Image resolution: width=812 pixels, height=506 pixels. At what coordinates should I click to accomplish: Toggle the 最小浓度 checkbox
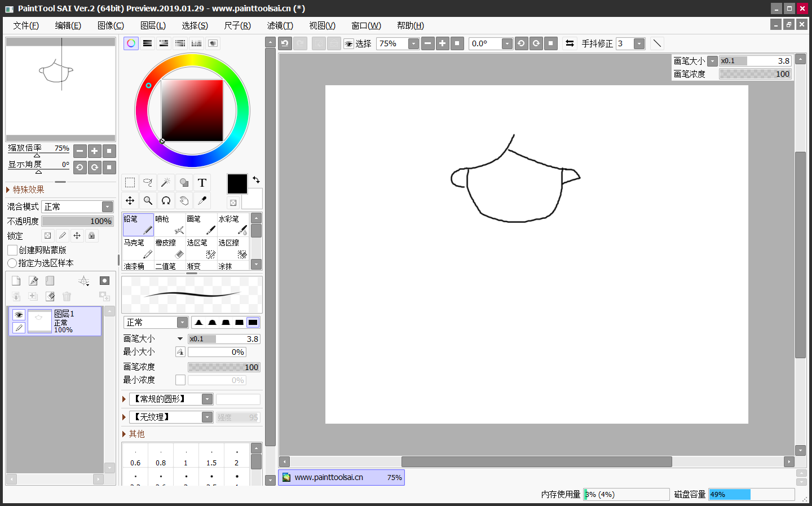tap(180, 380)
